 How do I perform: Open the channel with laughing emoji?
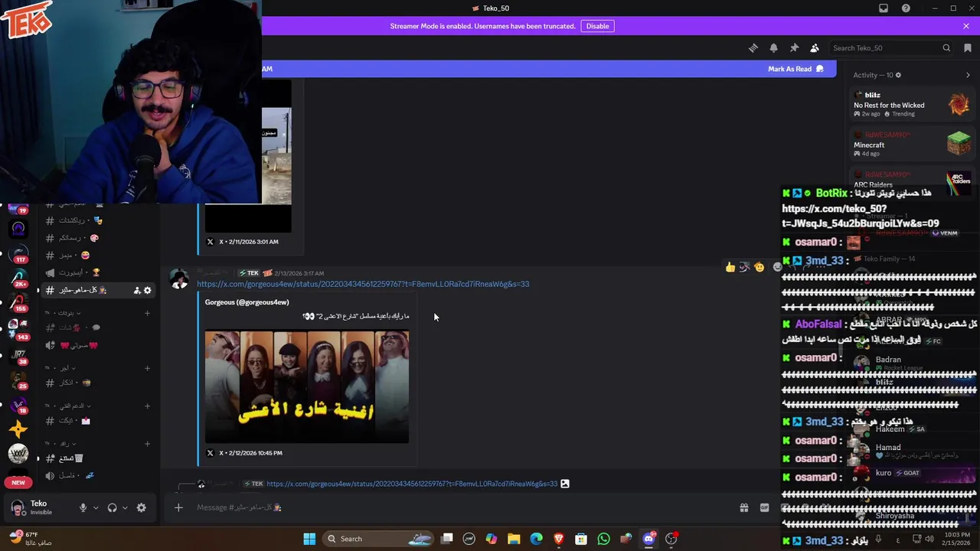99,255
